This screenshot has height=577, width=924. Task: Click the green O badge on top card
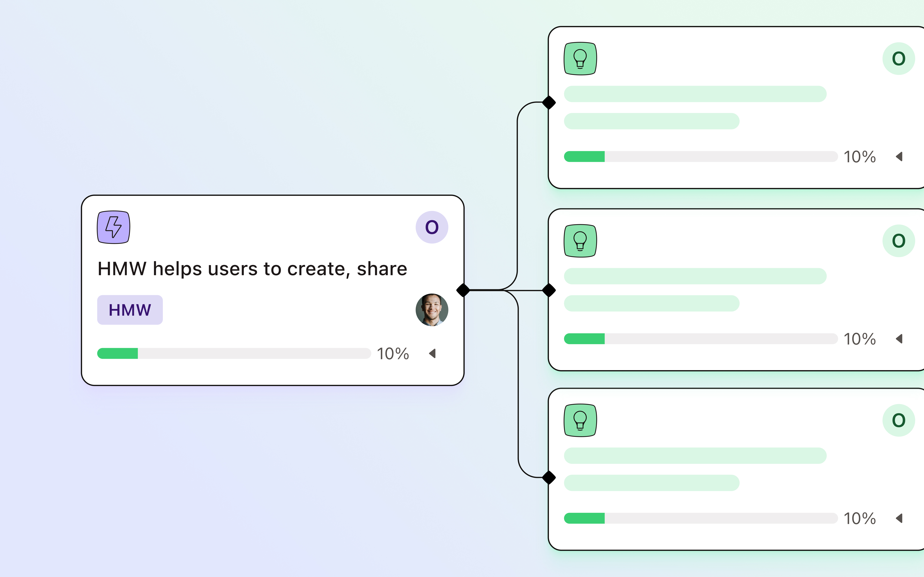click(898, 58)
